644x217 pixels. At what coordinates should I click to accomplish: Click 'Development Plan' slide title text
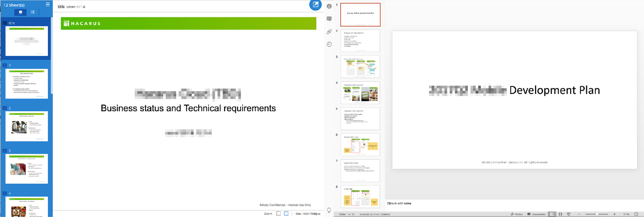point(555,90)
